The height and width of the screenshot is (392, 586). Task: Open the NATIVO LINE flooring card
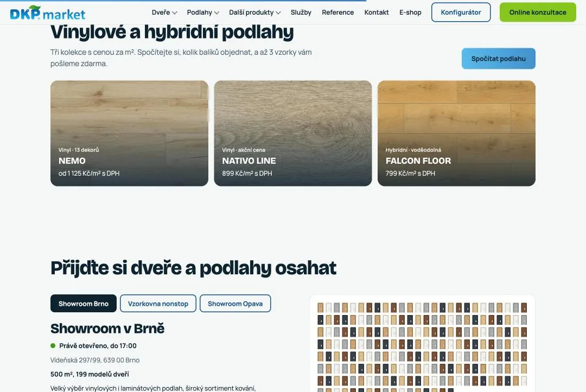pyautogui.click(x=293, y=133)
